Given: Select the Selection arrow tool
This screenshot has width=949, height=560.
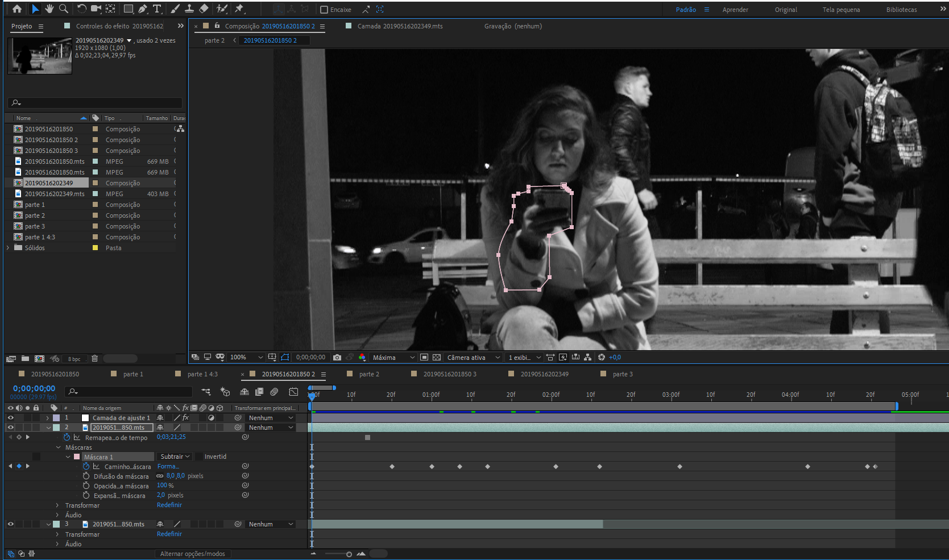Looking at the screenshot, I should (x=35, y=9).
